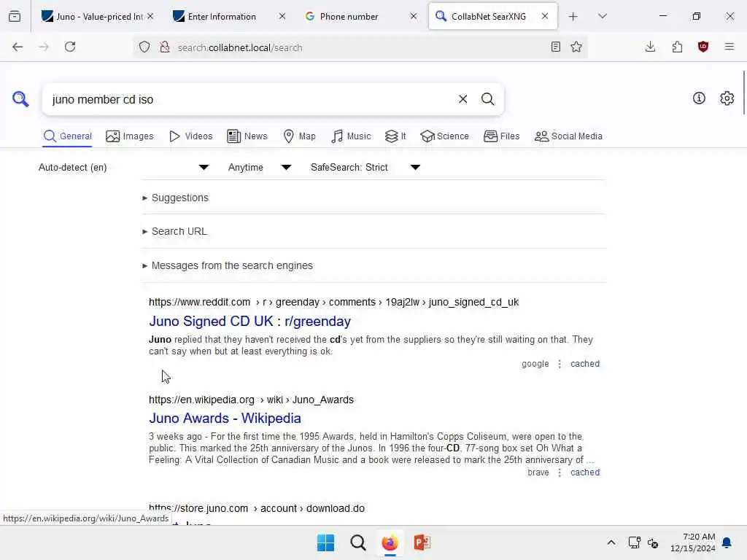747x560 pixels.
Task: Select News search category
Action: [247, 136]
